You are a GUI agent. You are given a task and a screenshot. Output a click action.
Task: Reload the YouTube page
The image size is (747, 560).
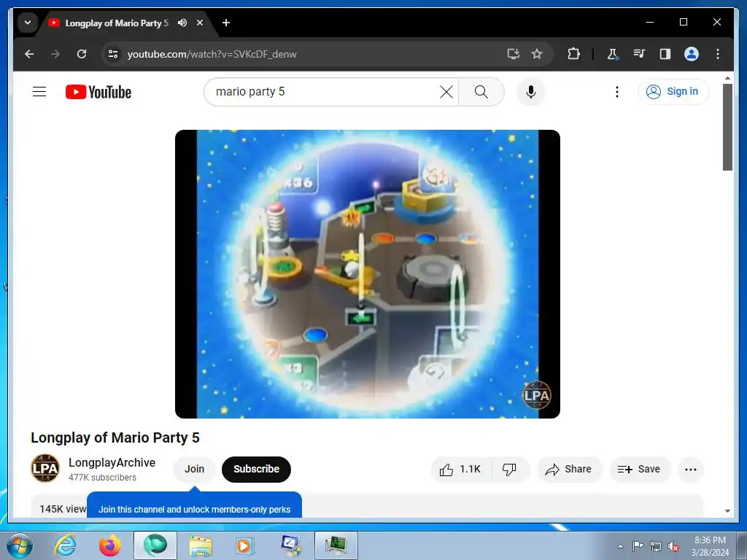(x=82, y=54)
